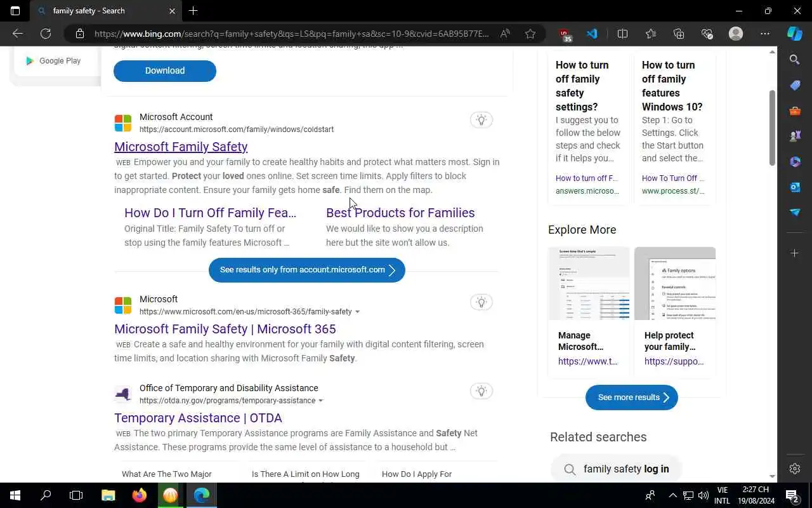The height and width of the screenshot is (508, 812).
Task: Open Browser essentials heart icon
Action: (707, 34)
